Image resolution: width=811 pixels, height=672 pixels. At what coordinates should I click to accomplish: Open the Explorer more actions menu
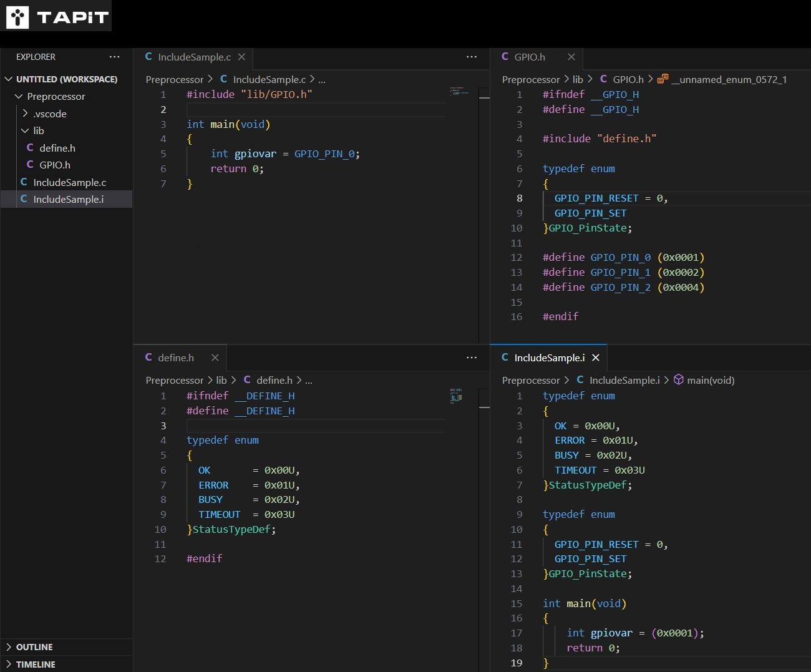(114, 57)
